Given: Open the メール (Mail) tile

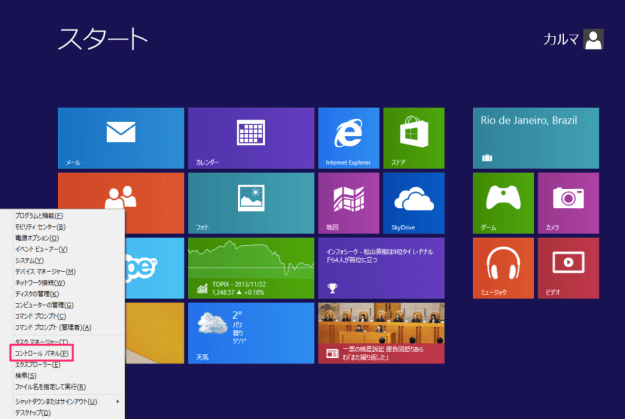Looking at the screenshot, I should pos(121,138).
